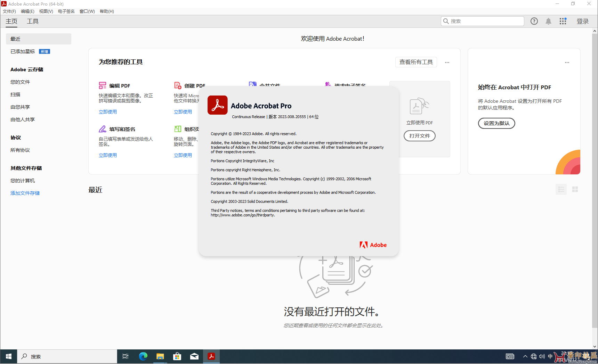Click the 中 input method indicator
Viewport: 598px width, 364px height.
550,356
